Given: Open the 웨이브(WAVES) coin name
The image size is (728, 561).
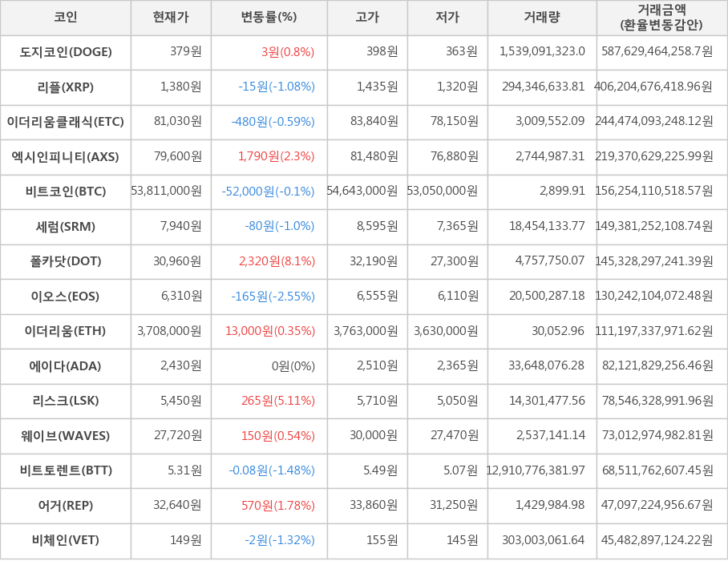Looking at the screenshot, I should tap(66, 436).
